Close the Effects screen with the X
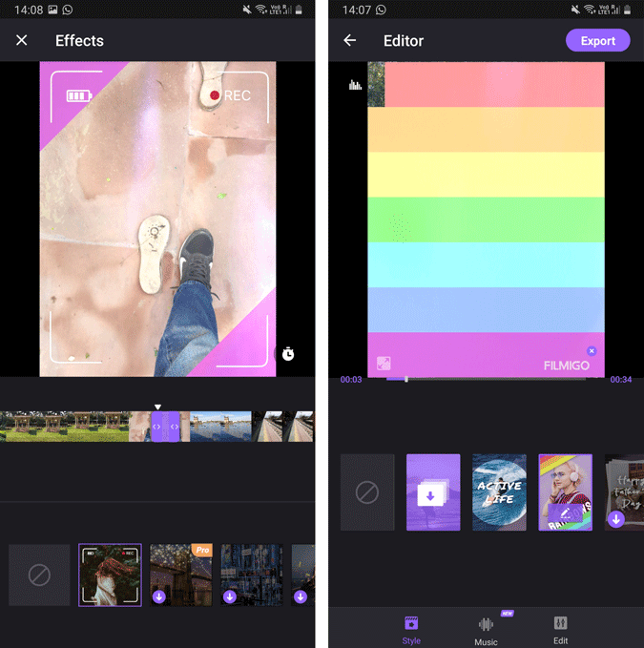This screenshot has height=648, width=644. (x=22, y=40)
